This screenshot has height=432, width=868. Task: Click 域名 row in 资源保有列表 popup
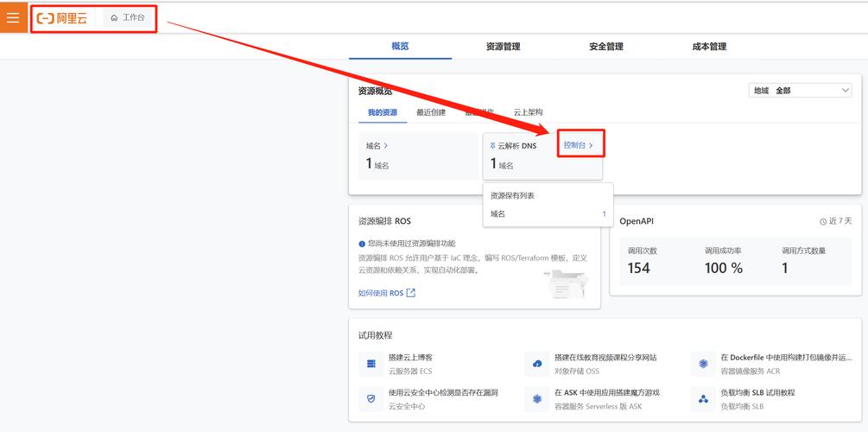pyautogui.click(x=548, y=213)
